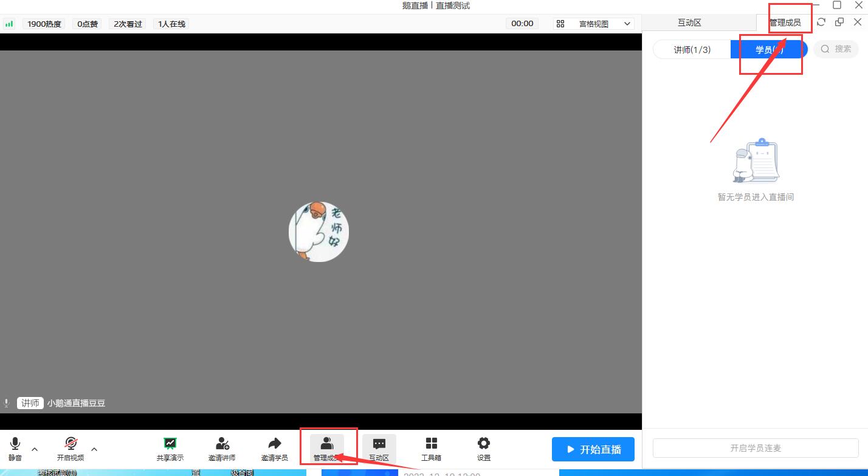Screen dimensions: 868x476
Task: Open the 工具箱 toolbox
Action: (x=431, y=449)
